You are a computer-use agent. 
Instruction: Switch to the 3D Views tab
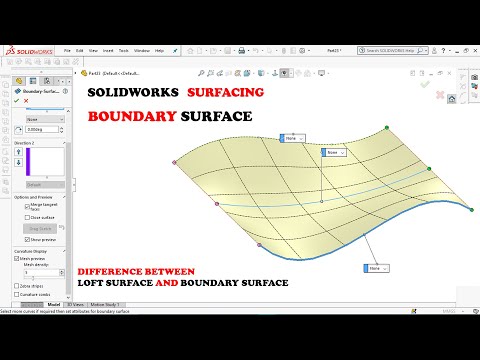pyautogui.click(x=75, y=304)
